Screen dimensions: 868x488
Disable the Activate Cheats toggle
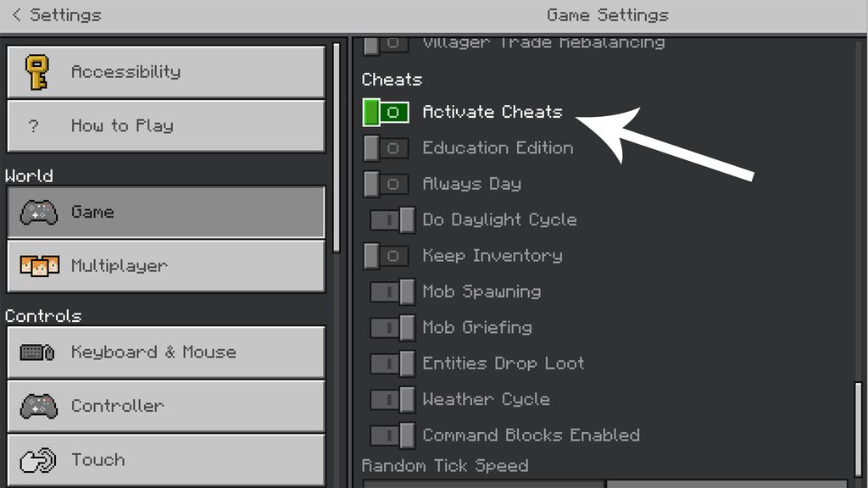pos(386,112)
